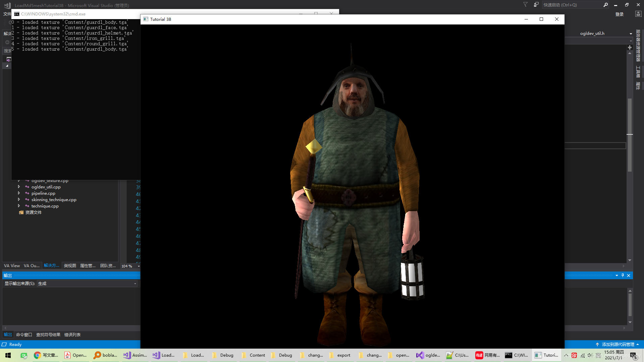This screenshot has height=362, width=644.
Task: Close the 输出 output panel
Action: (x=629, y=275)
